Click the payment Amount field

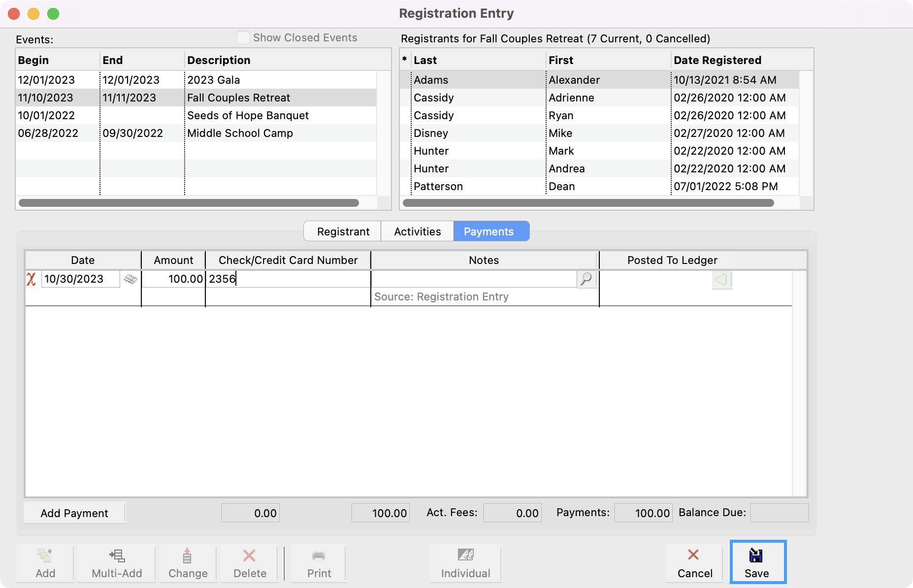pyautogui.click(x=173, y=279)
